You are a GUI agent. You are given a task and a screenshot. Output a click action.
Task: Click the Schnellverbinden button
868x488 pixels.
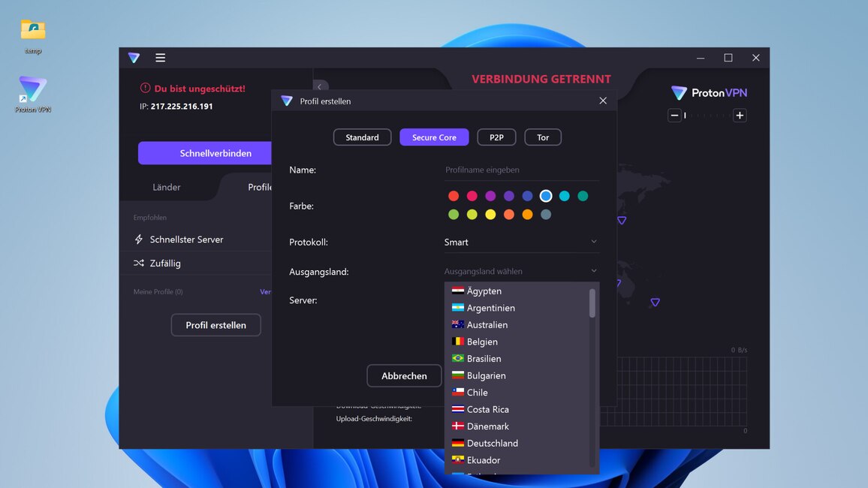click(218, 152)
